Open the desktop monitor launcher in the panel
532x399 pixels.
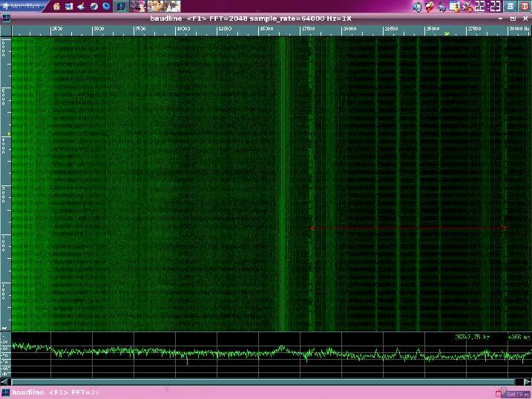click(69, 6)
